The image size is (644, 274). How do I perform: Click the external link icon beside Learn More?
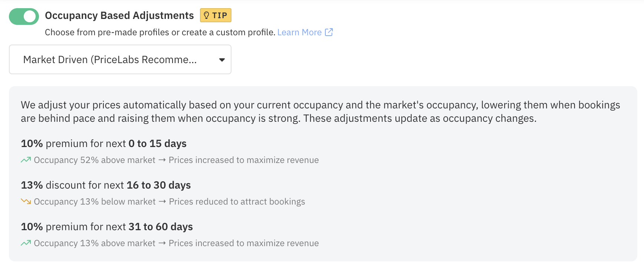329,32
